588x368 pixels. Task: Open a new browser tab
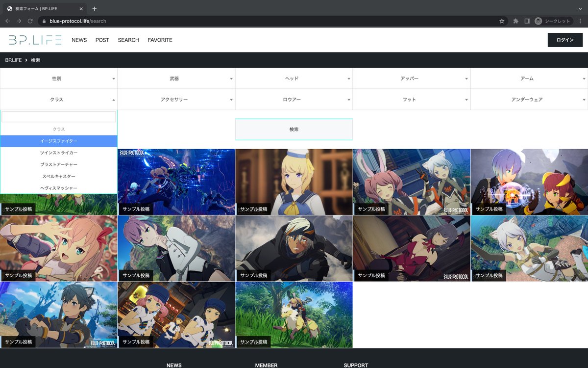tap(95, 8)
